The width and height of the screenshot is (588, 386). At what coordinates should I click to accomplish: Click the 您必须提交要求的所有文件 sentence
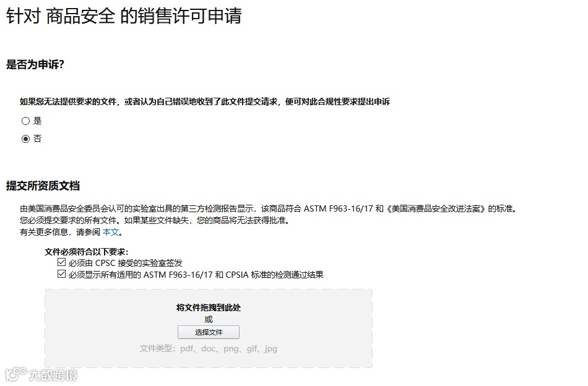point(155,220)
